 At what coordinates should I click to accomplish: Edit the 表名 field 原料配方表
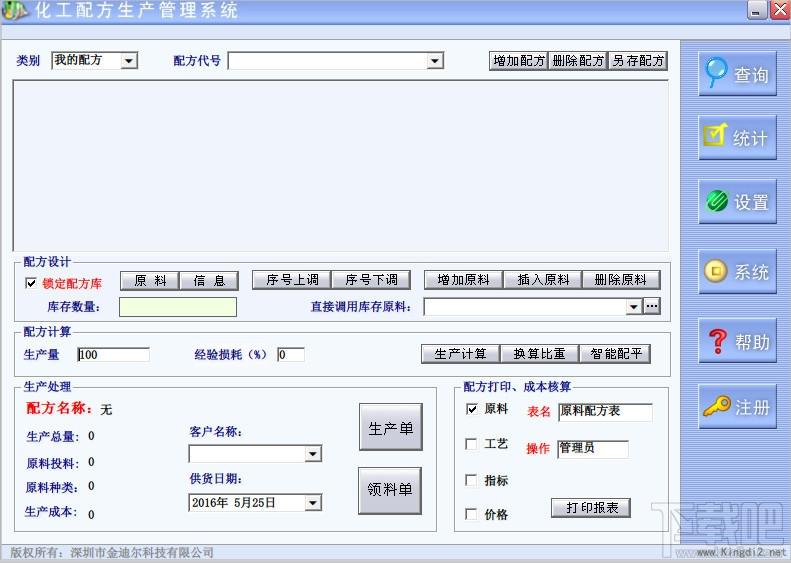(605, 412)
